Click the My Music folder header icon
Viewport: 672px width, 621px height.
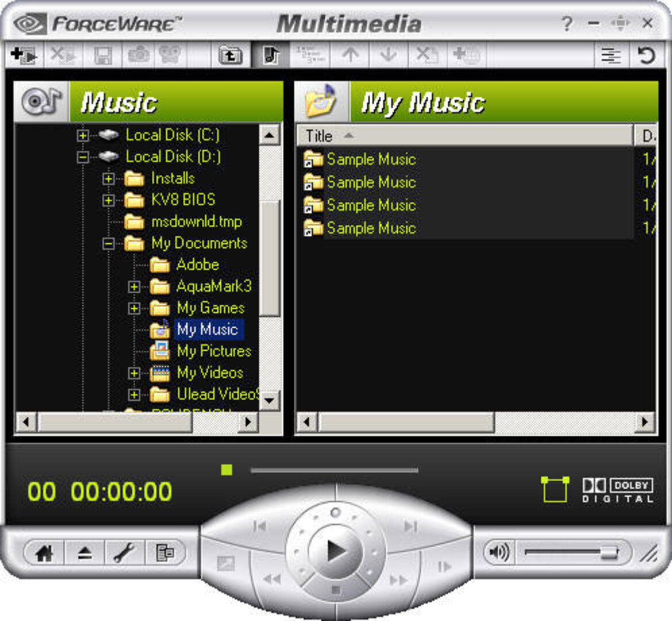click(x=321, y=102)
